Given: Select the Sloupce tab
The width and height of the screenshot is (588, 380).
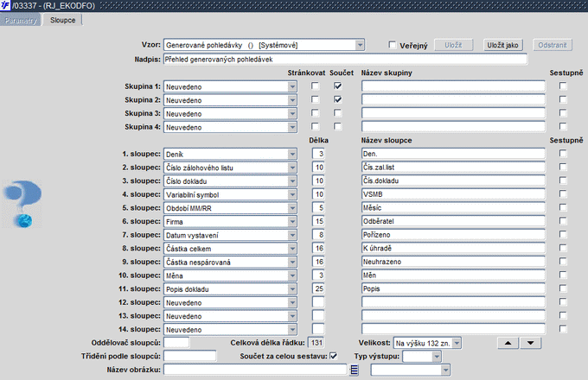Looking at the screenshot, I should [62, 20].
